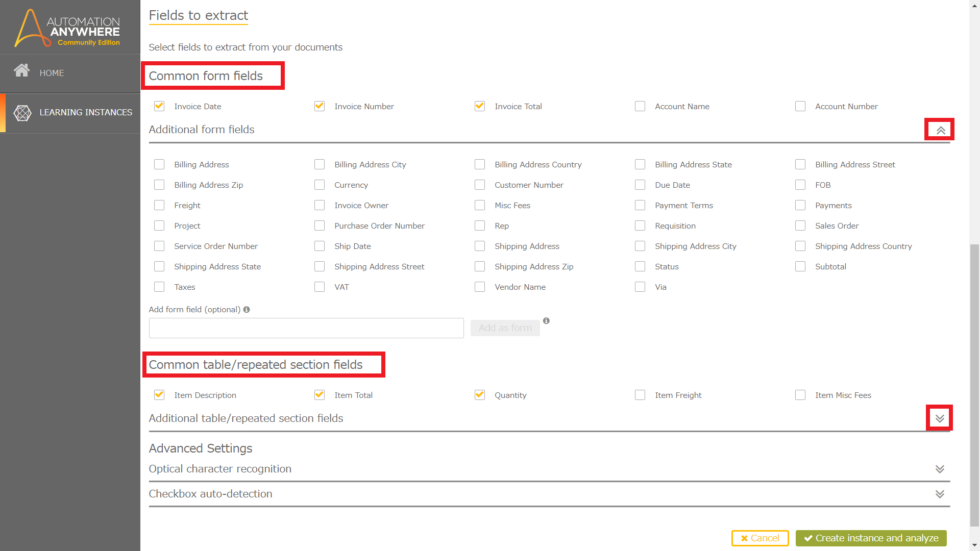This screenshot has height=551, width=980.
Task: Focus the Add form field text box
Action: pyautogui.click(x=306, y=328)
